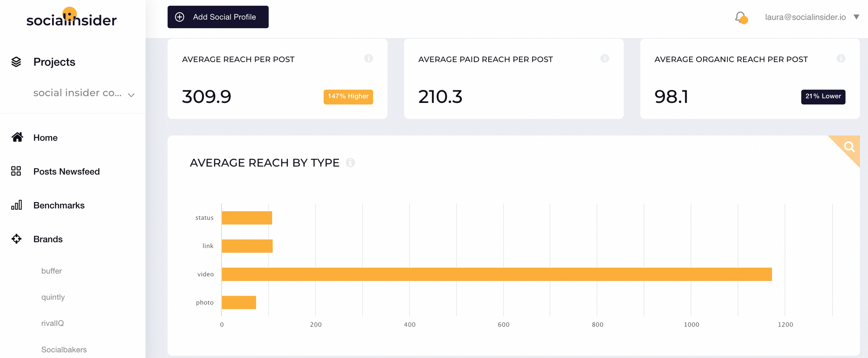
Task: Select the rivalIQ brand
Action: click(x=53, y=323)
